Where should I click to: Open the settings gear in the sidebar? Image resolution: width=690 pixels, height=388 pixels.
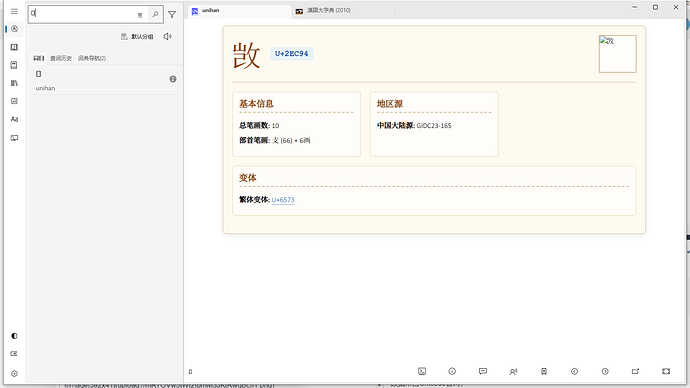click(15, 373)
